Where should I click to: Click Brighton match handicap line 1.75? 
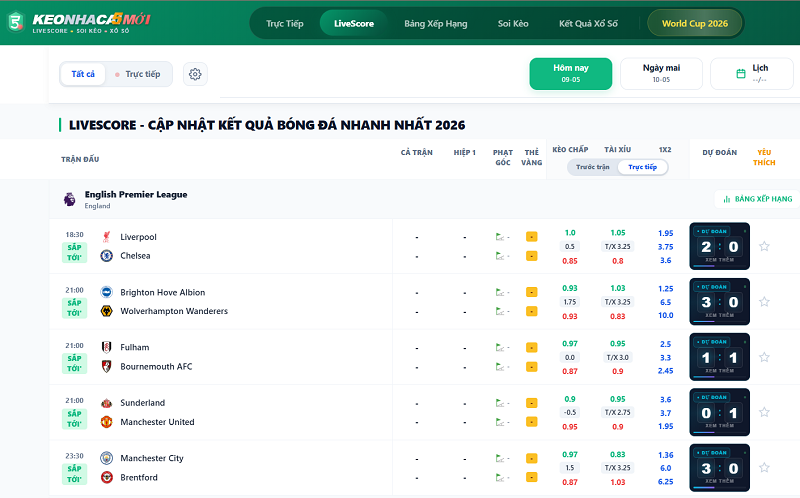tap(570, 302)
